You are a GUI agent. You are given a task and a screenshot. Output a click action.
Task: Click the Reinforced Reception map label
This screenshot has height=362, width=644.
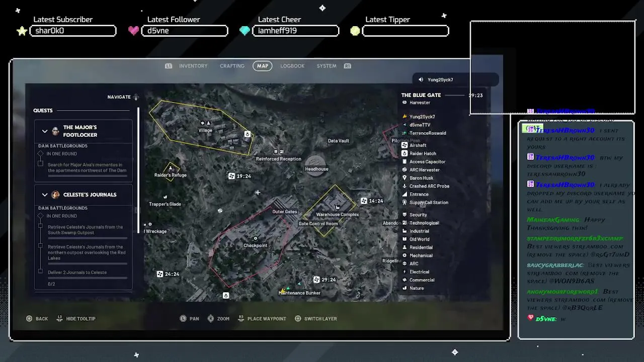[279, 159]
